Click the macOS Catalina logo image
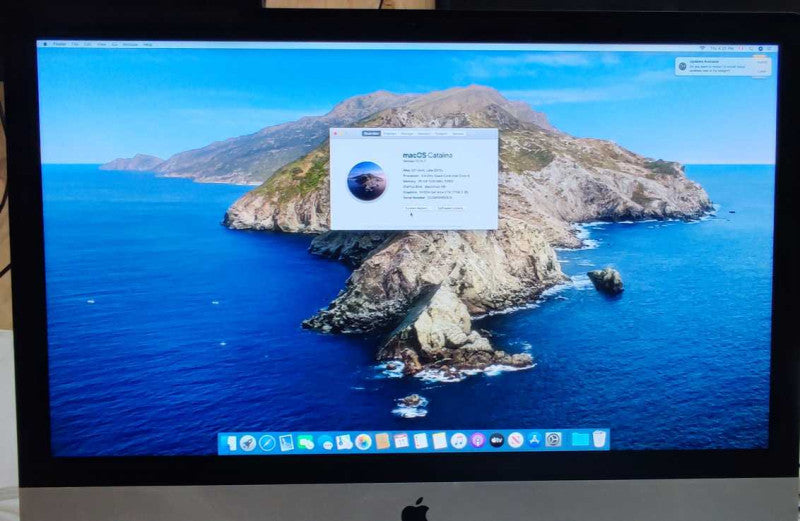This screenshot has width=800, height=521. coord(366,181)
